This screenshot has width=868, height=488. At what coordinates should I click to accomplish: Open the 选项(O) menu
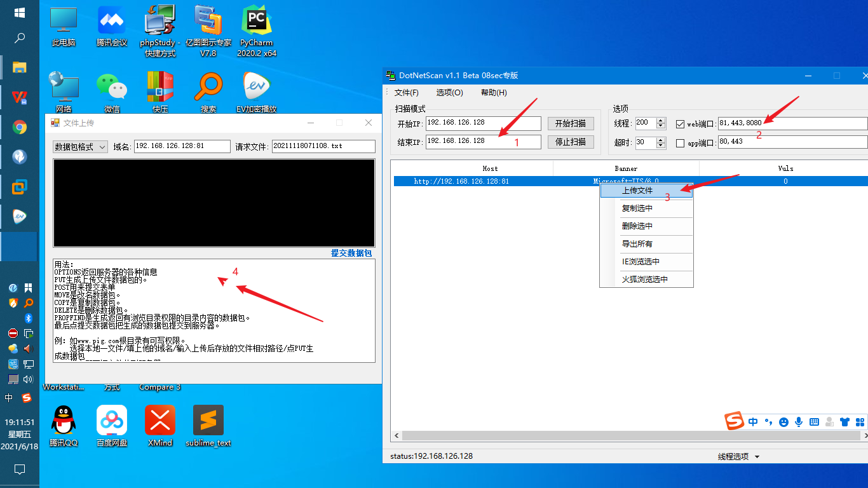(449, 92)
